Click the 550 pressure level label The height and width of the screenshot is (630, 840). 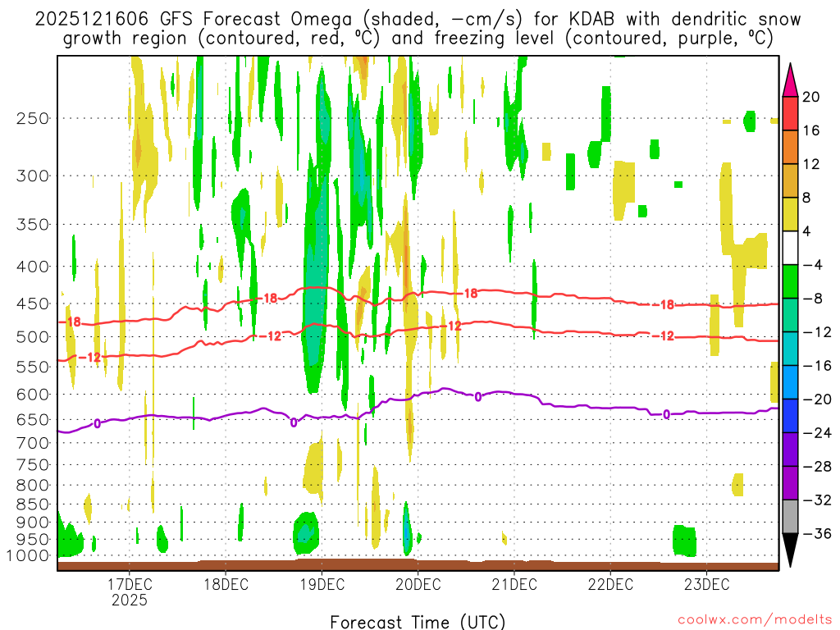pos(33,367)
